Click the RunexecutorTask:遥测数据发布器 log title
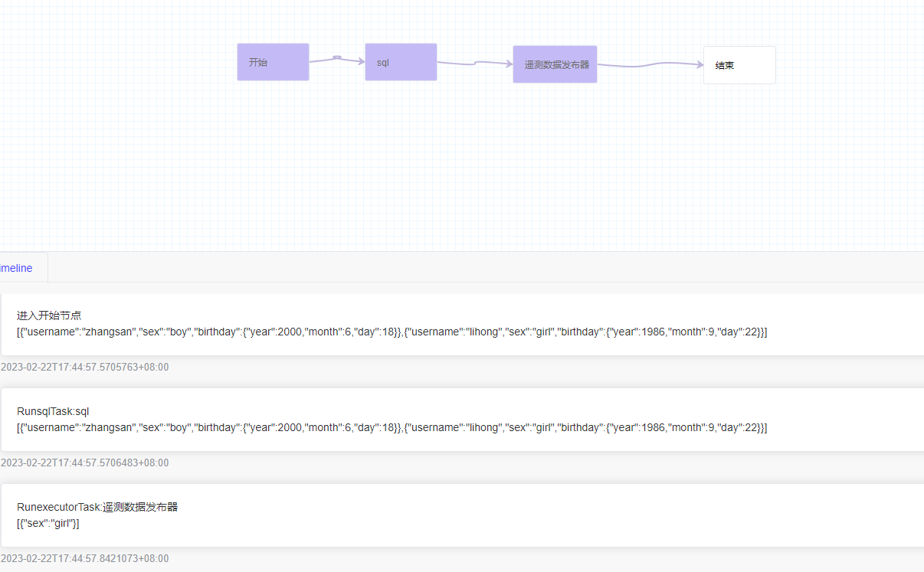This screenshot has width=924, height=572. 97,507
